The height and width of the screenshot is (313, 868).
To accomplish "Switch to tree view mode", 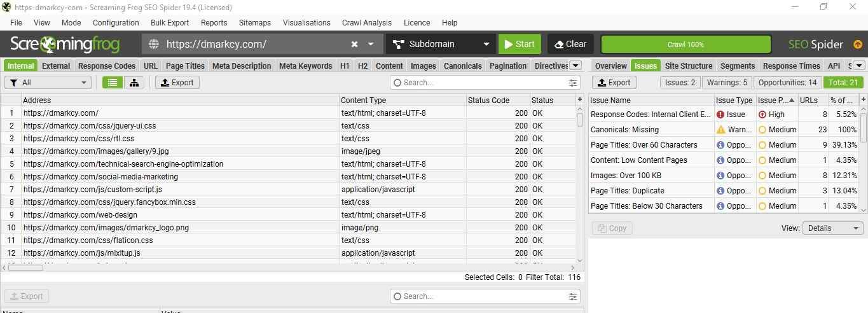I will click(134, 82).
